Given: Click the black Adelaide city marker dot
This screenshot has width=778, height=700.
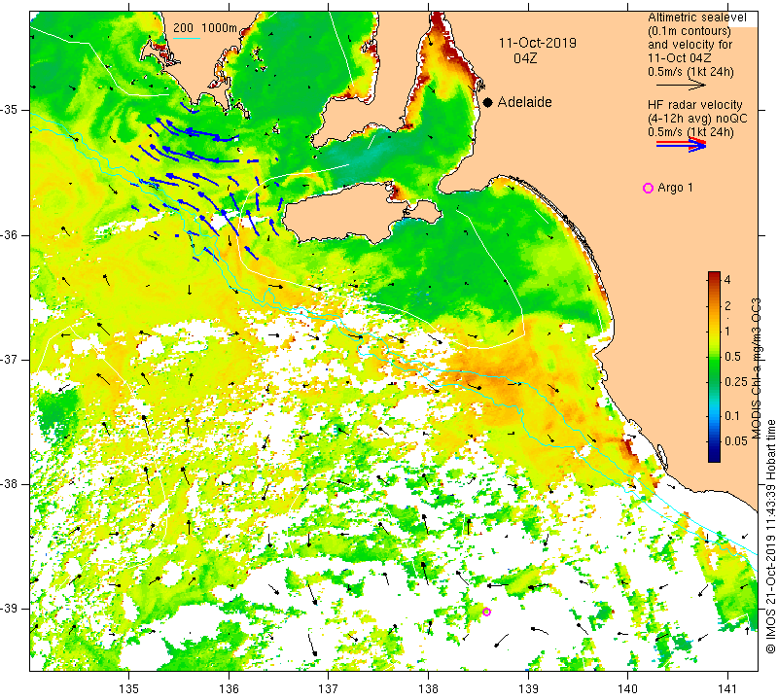Looking at the screenshot, I should 488,102.
